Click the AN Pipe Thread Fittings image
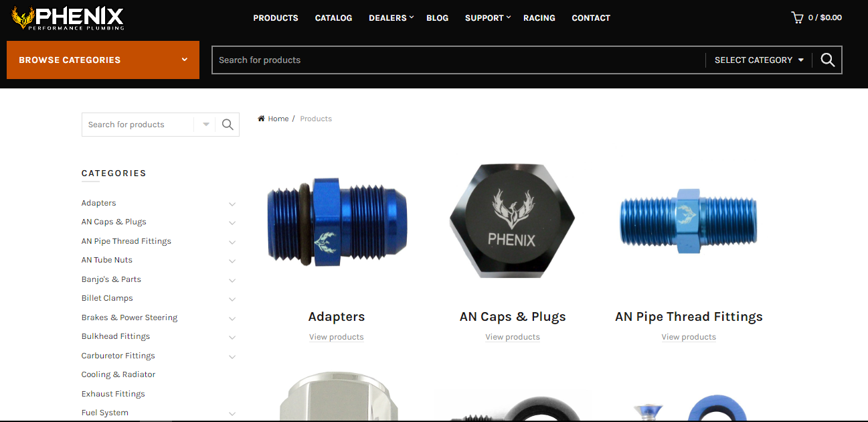 689,222
